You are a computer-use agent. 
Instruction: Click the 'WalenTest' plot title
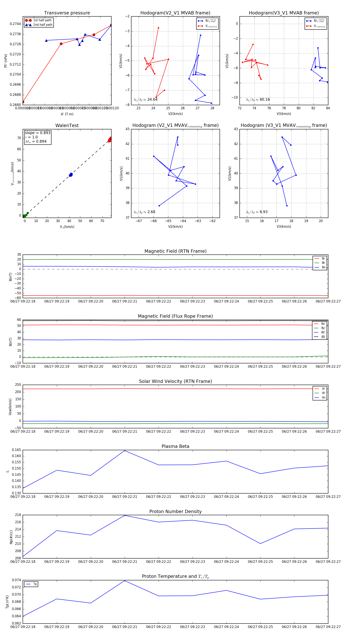coord(67,125)
